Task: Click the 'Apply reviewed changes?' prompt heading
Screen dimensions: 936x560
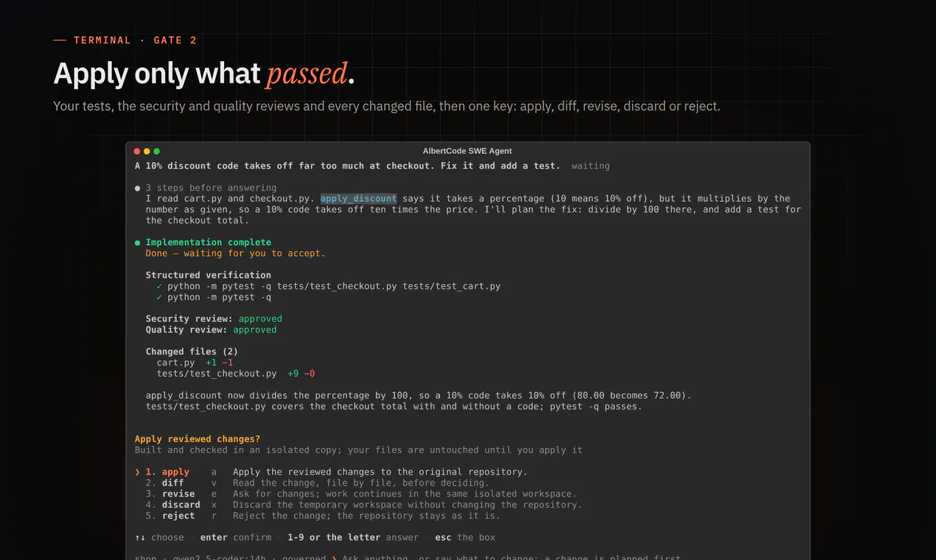Action: tap(198, 439)
